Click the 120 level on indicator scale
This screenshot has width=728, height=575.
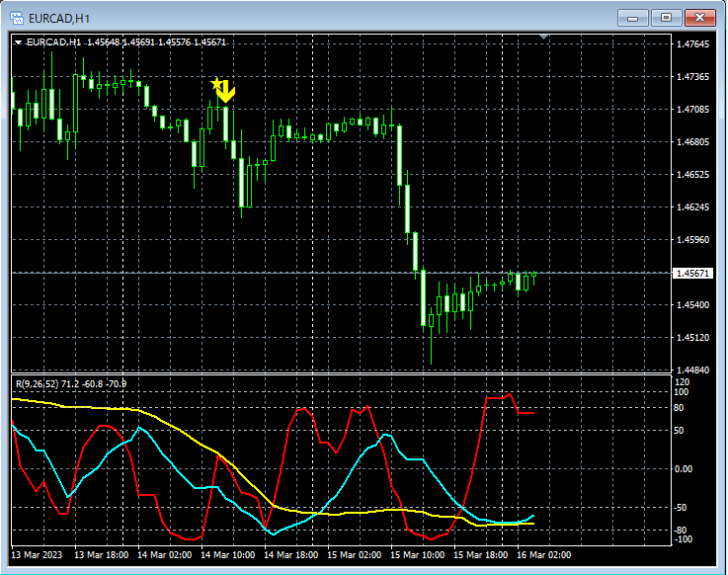click(x=681, y=381)
